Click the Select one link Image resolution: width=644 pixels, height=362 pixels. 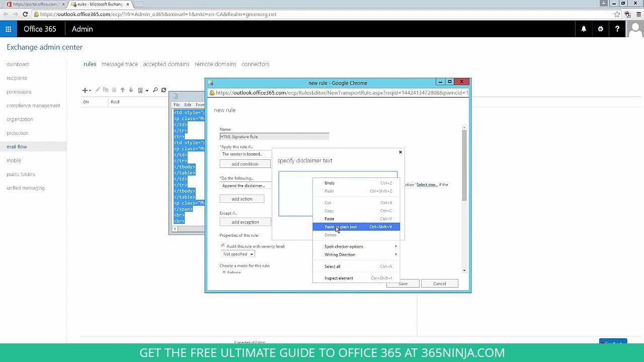click(427, 185)
